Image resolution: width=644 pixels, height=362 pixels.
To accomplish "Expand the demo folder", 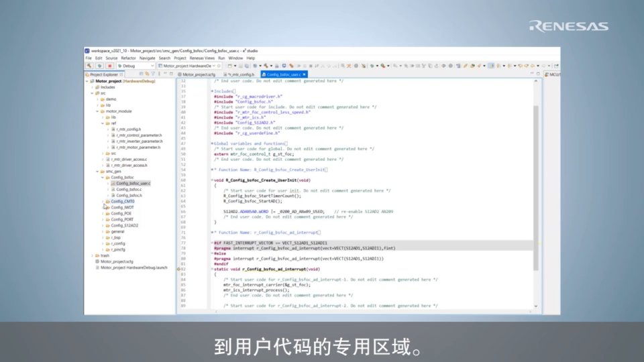I will coord(98,99).
